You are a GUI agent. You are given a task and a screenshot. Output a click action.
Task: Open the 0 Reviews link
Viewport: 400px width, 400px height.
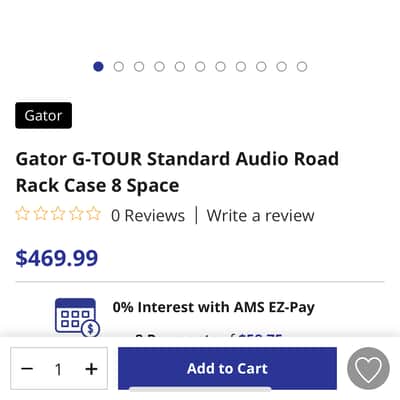(x=148, y=215)
